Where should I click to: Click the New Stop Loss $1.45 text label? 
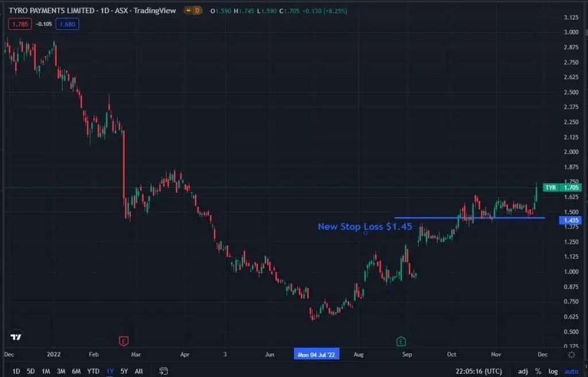tap(365, 226)
